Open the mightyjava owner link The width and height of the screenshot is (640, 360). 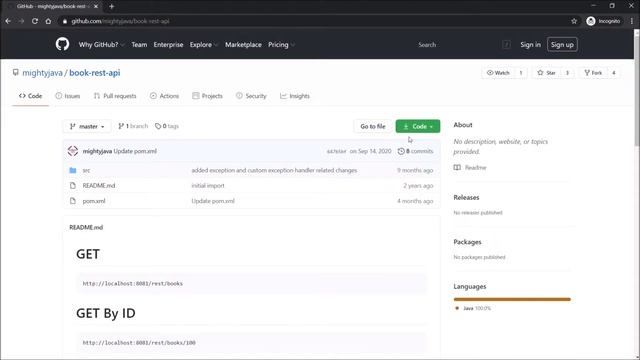(x=42, y=73)
